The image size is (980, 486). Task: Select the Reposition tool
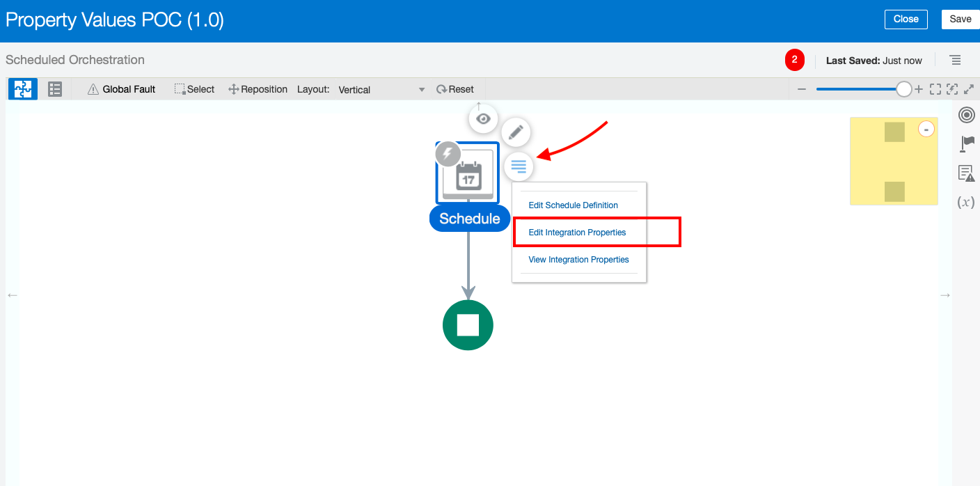pyautogui.click(x=258, y=88)
